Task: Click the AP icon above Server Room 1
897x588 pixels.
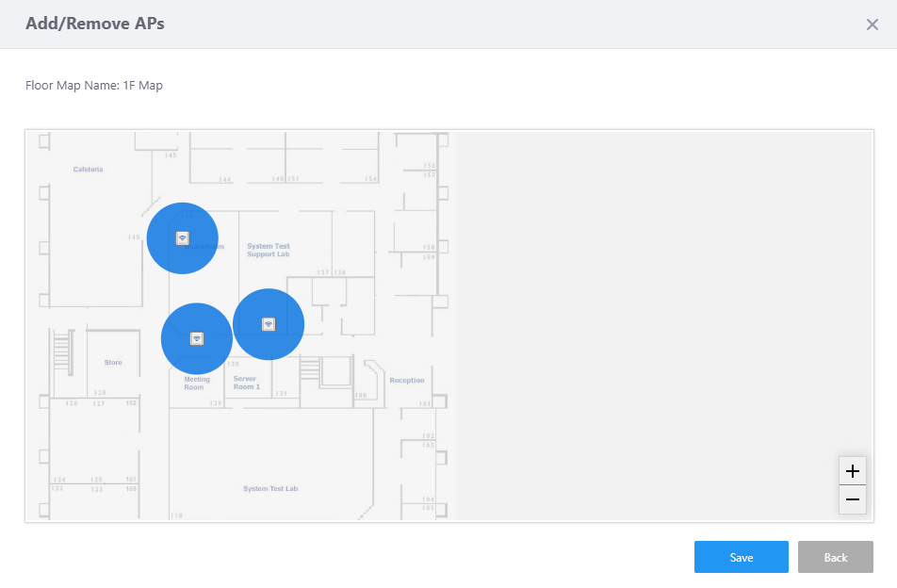Action: pos(269,324)
